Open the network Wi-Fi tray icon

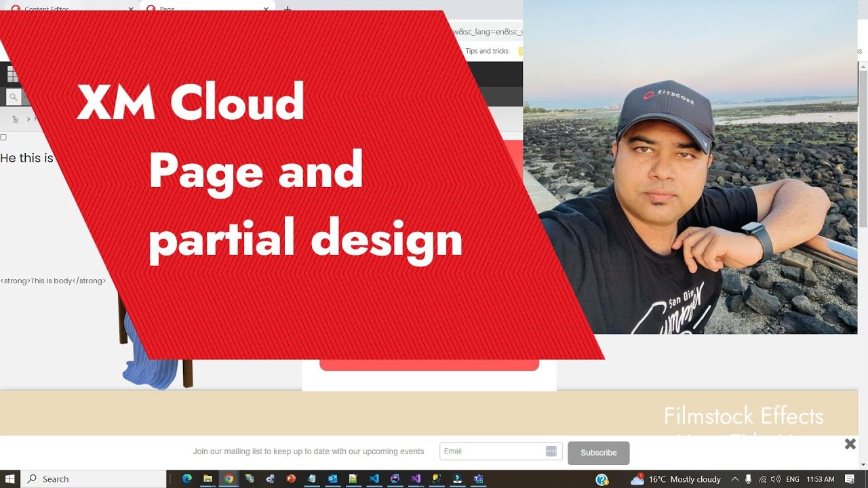point(762,479)
